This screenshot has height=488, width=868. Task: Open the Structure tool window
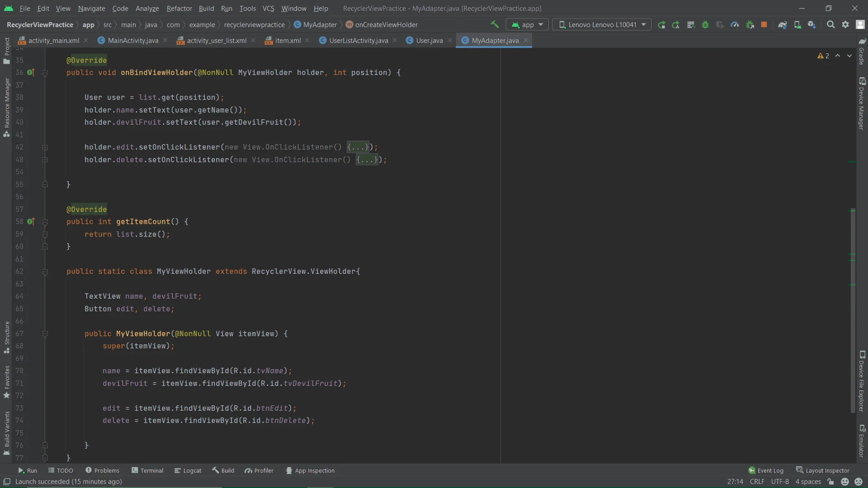coord(7,337)
